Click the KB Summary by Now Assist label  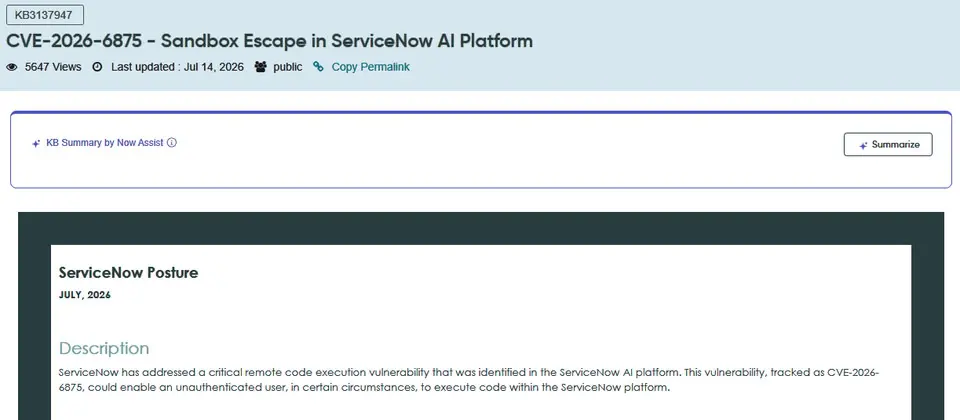(105, 143)
